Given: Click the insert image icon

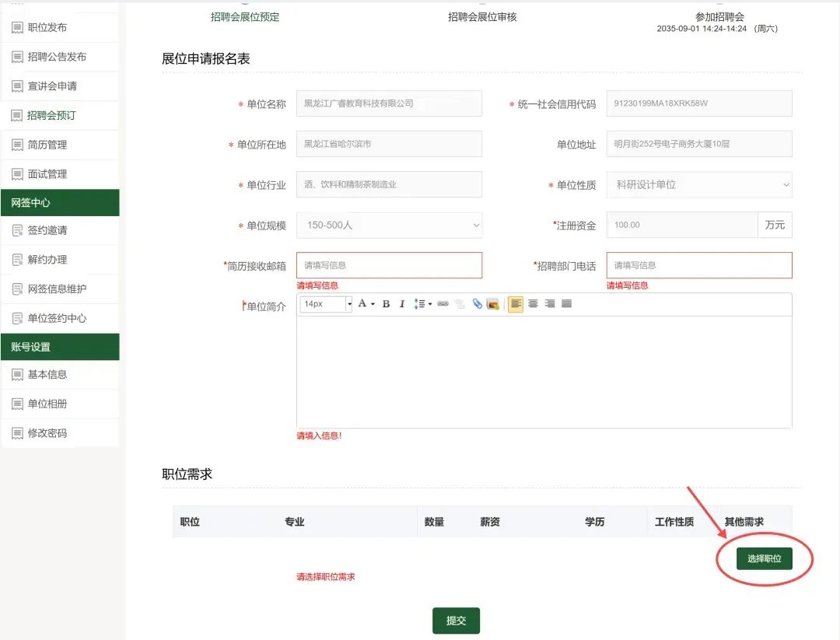Looking at the screenshot, I should 492,304.
